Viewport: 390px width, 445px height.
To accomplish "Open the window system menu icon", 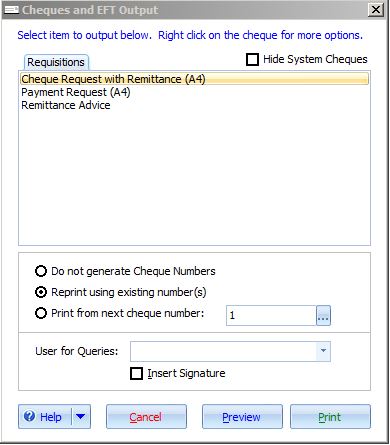I will tap(12, 10).
